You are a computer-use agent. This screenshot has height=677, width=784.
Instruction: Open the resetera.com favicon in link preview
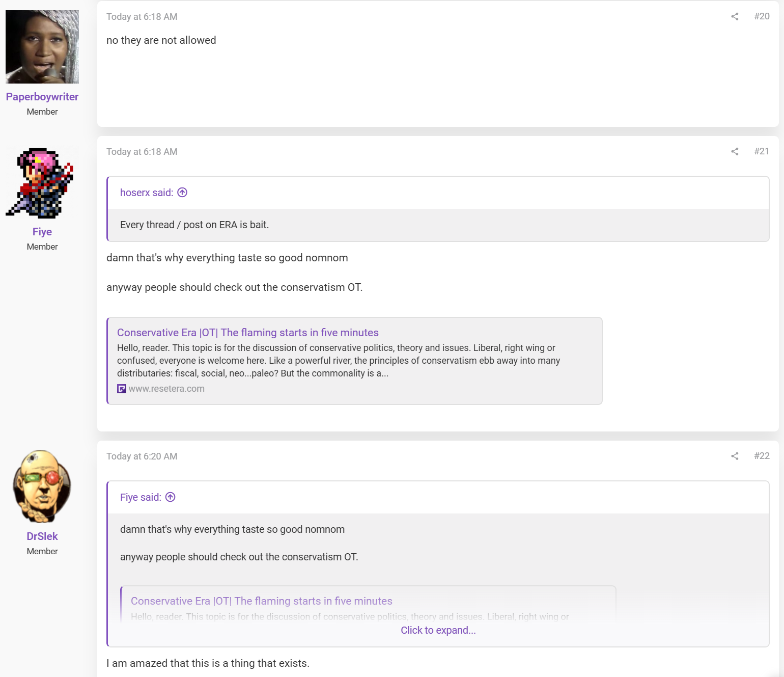pos(122,389)
